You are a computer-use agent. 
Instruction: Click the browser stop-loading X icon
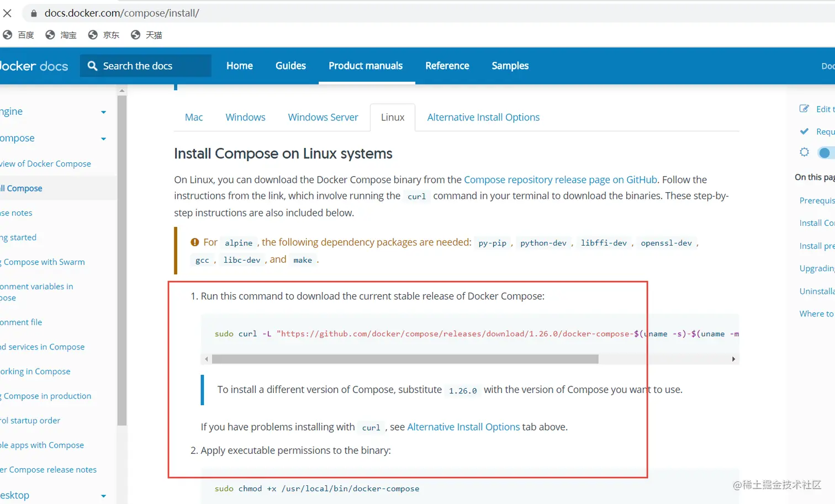pos(7,13)
